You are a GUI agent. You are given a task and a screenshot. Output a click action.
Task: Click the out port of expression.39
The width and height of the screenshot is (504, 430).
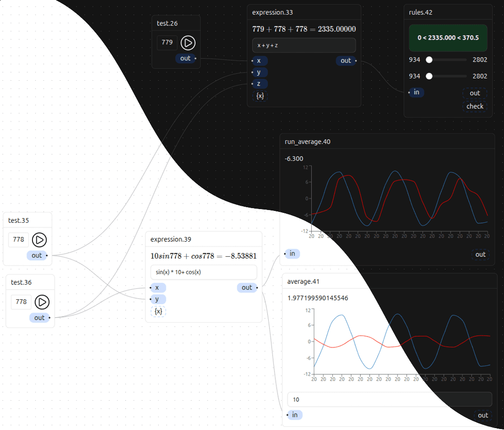[x=247, y=287]
